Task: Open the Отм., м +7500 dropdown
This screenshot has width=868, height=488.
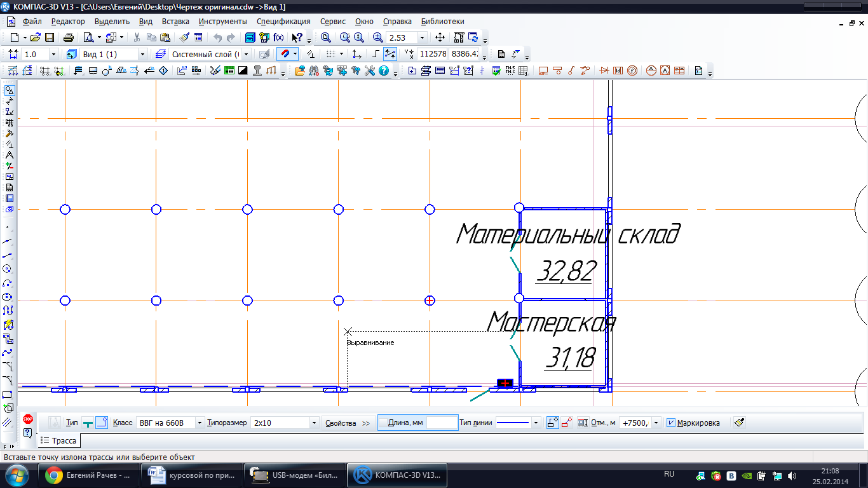Action: (x=656, y=423)
